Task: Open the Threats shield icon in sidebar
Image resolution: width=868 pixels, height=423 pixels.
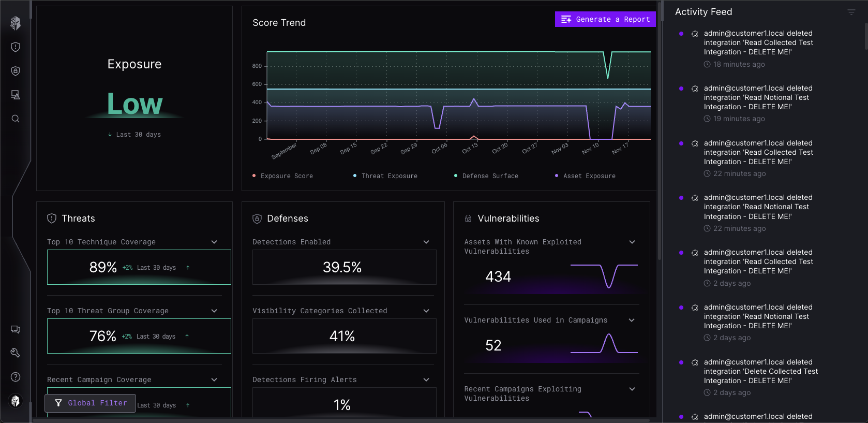Action: (x=16, y=47)
